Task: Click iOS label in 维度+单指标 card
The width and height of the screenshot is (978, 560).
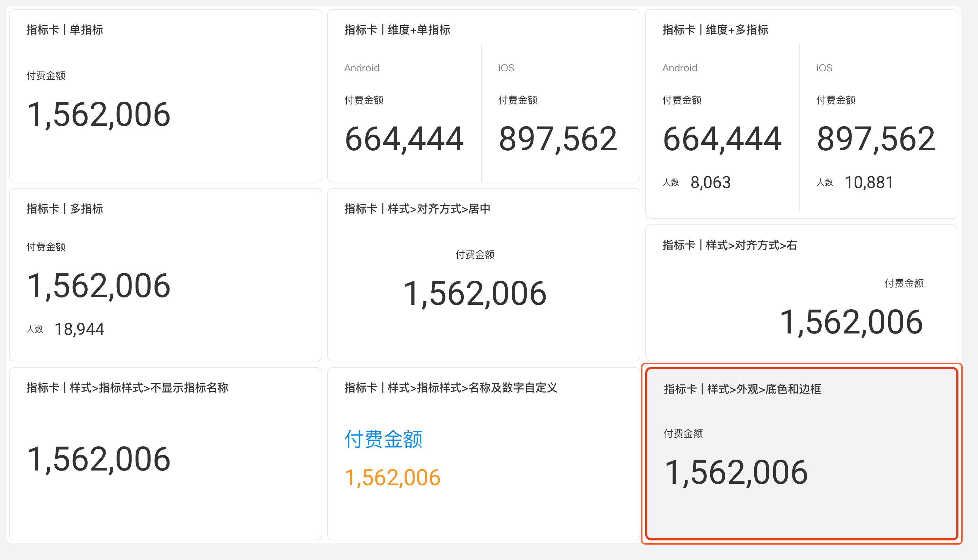Action: (x=506, y=68)
